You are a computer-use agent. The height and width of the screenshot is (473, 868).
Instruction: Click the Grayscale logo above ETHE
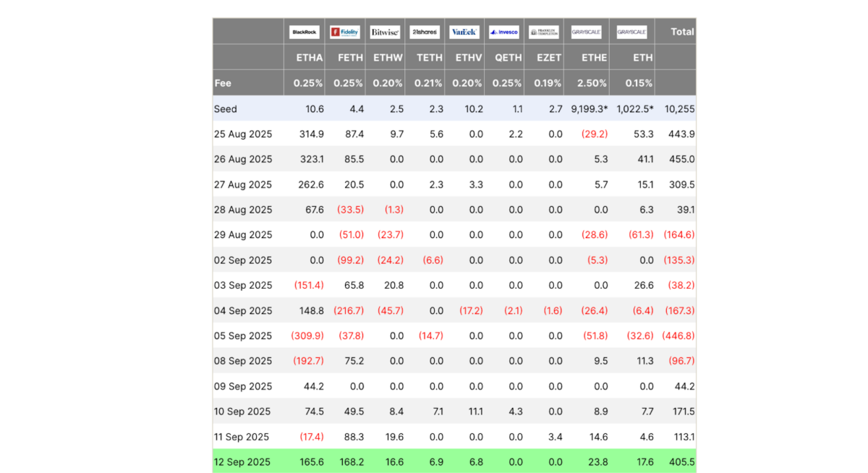tap(586, 32)
